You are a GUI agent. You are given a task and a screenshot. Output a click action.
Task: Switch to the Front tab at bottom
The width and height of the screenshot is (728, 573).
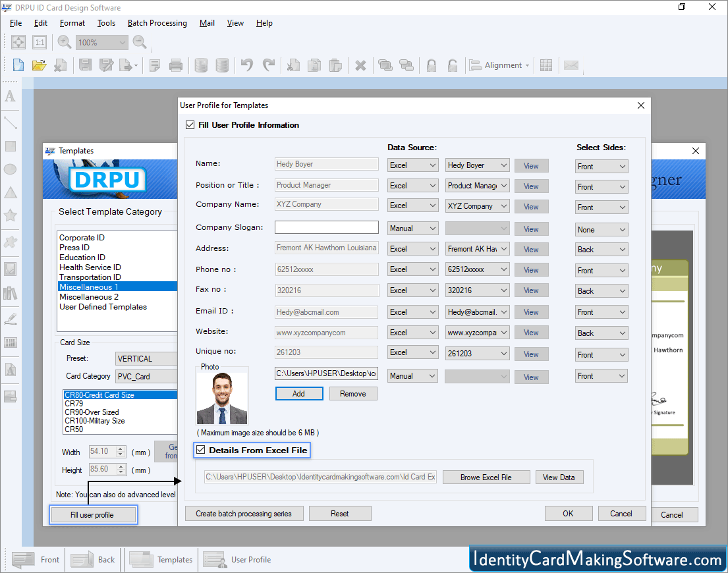[36, 560]
